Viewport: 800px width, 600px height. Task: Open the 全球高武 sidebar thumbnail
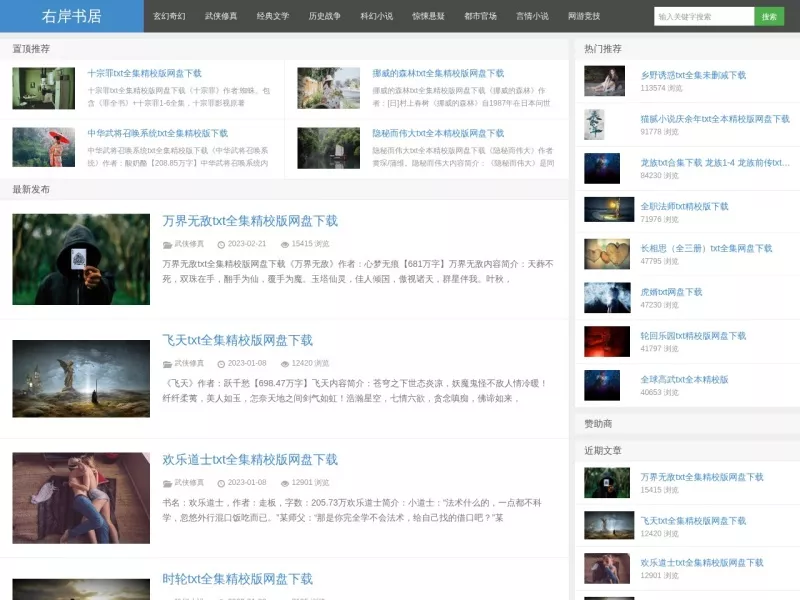(x=602, y=385)
